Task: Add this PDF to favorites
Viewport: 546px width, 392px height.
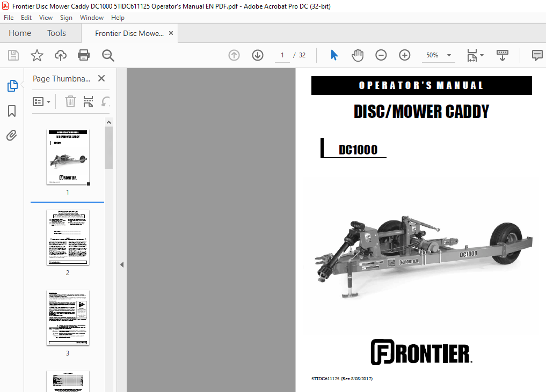Action: 35,55
